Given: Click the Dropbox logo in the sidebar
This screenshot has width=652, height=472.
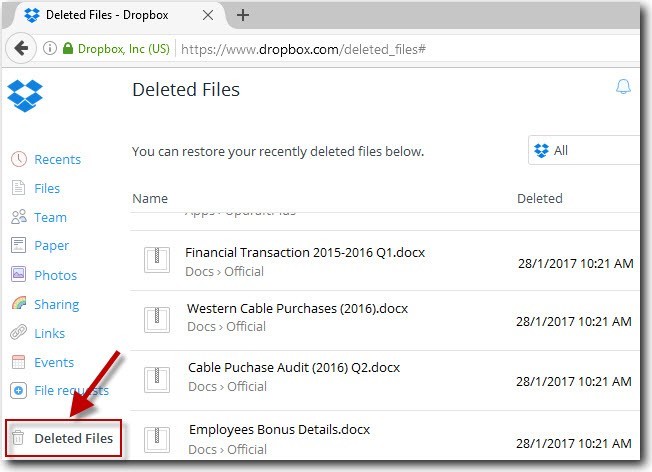Looking at the screenshot, I should tap(25, 96).
